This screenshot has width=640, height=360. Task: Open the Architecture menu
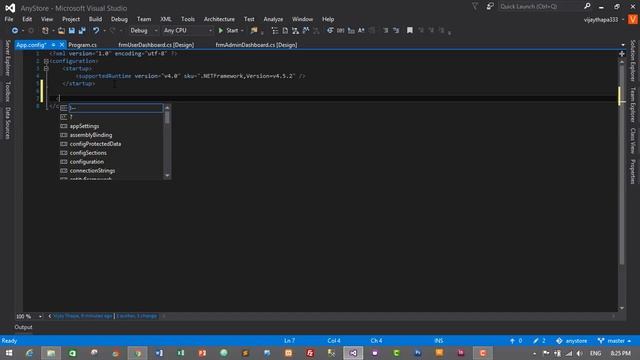[219, 19]
